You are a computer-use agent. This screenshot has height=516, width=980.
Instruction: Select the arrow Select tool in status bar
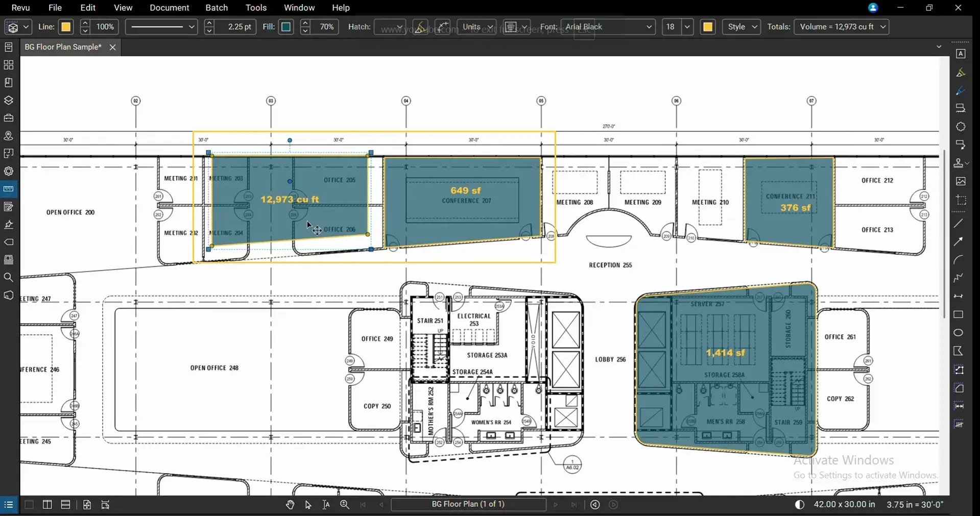click(308, 505)
